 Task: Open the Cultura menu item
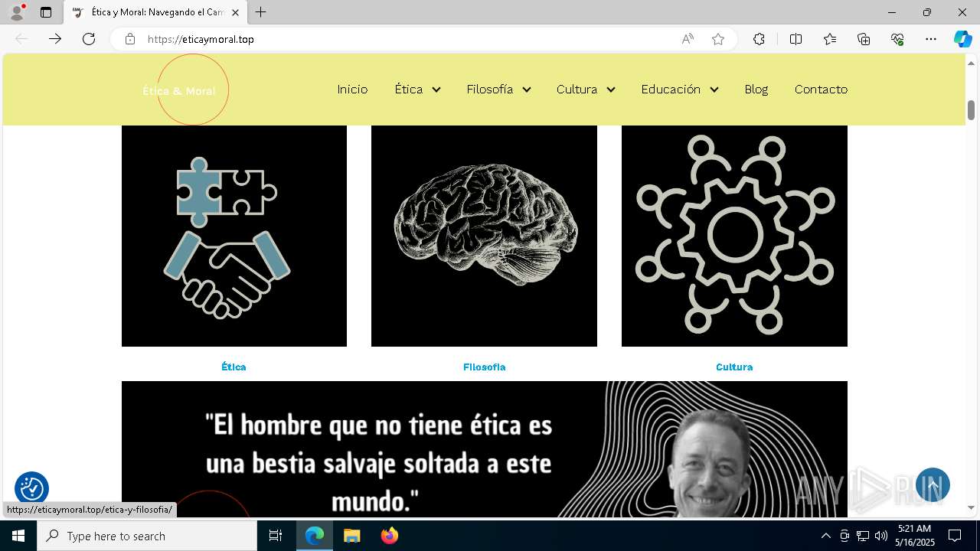[x=577, y=90]
